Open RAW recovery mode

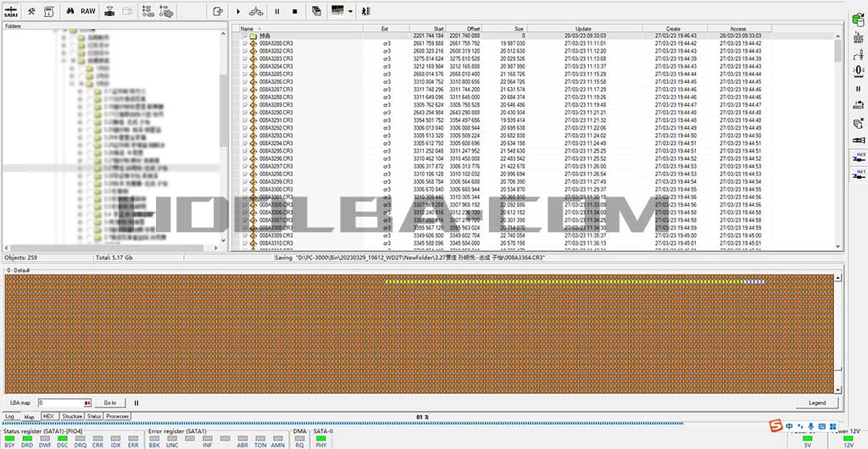(88, 11)
